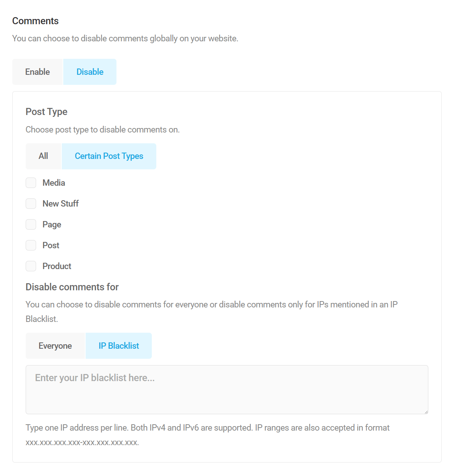
Task: Enable the Page checkbox
Action: pos(31,224)
